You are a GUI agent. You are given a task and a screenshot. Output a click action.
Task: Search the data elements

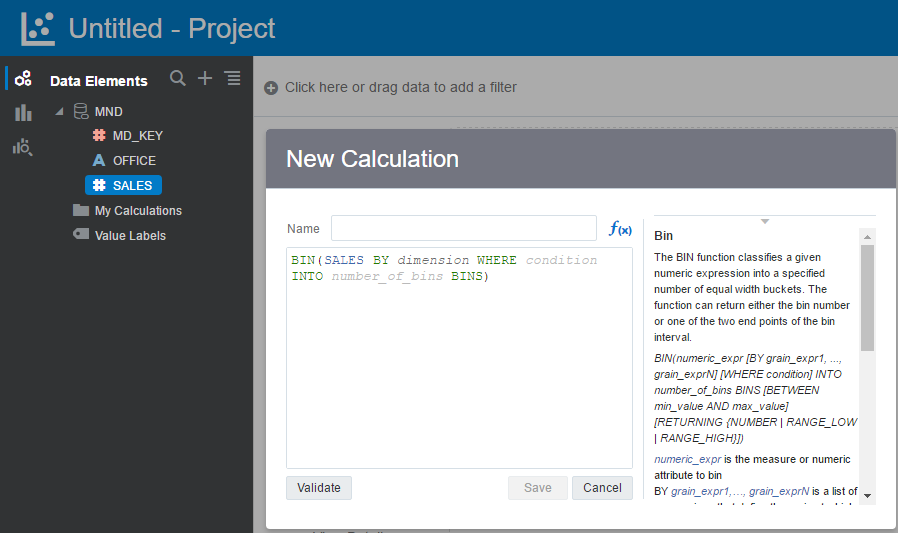coord(178,78)
